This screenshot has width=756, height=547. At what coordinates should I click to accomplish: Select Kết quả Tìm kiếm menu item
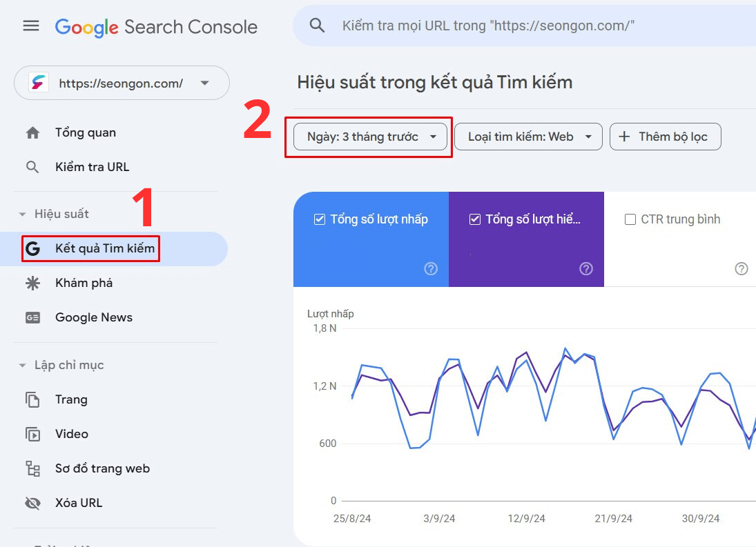coord(114,248)
